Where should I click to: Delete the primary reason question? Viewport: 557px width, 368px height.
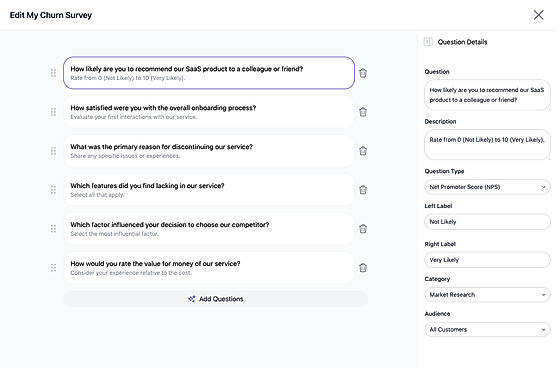[x=363, y=151]
